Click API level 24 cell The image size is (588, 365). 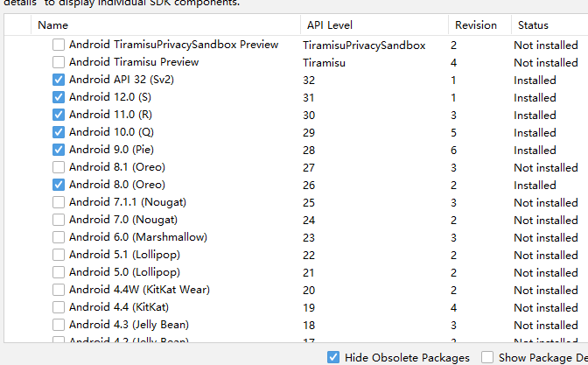tap(309, 221)
